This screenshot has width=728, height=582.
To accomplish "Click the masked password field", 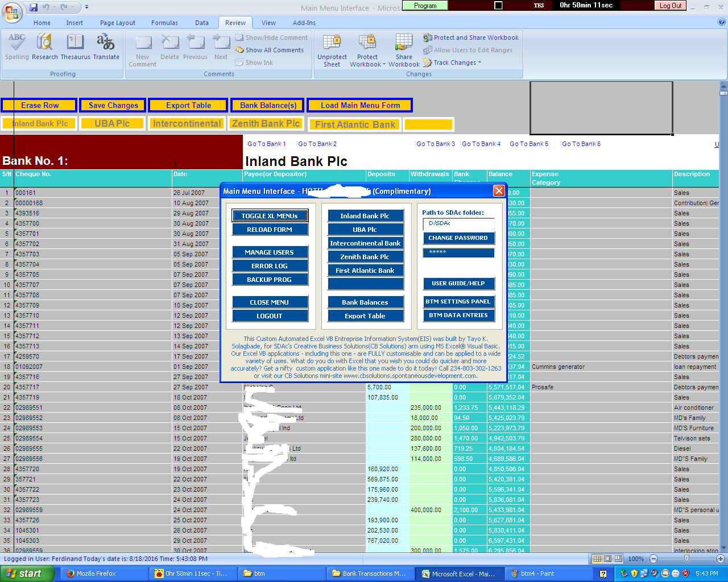I will [458, 252].
